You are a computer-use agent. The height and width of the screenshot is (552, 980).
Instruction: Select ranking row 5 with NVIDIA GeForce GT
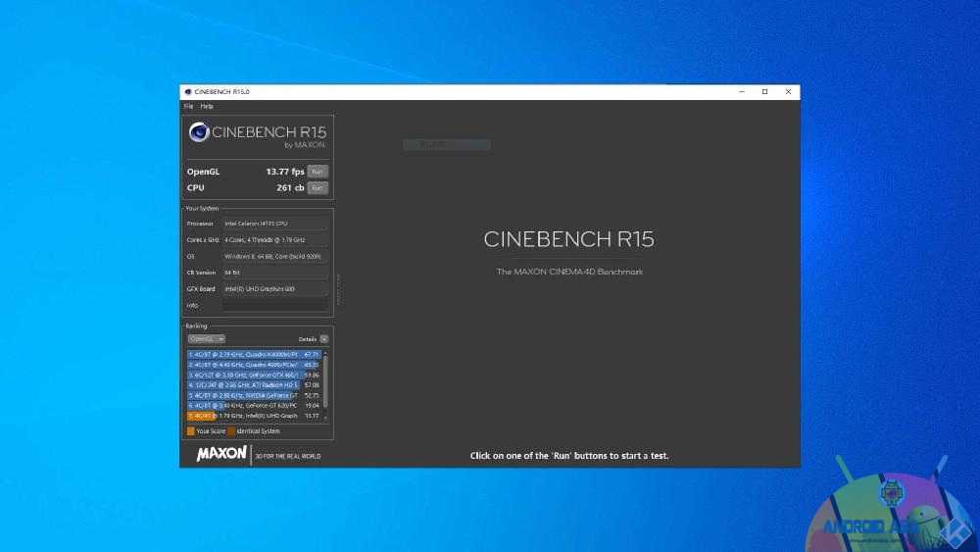(255, 395)
